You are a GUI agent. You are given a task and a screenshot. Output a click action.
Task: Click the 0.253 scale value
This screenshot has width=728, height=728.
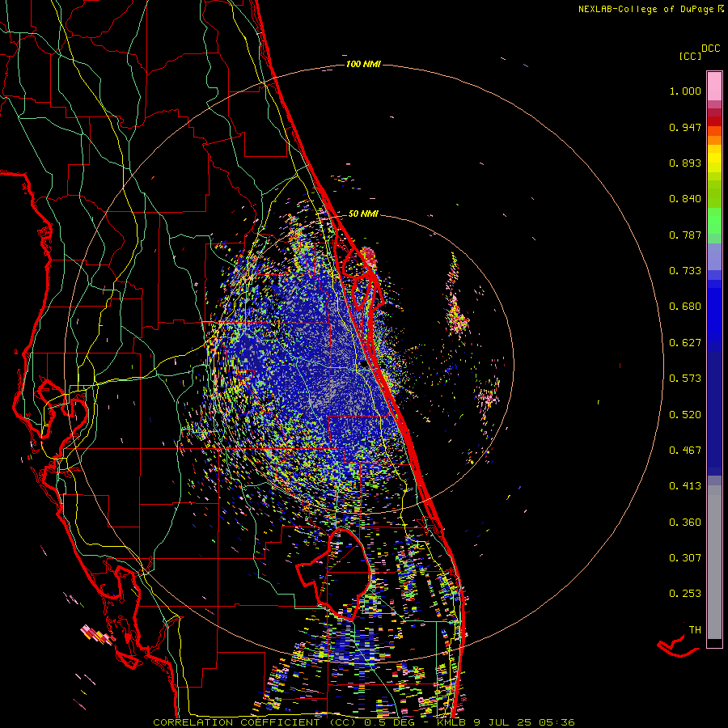685,594
